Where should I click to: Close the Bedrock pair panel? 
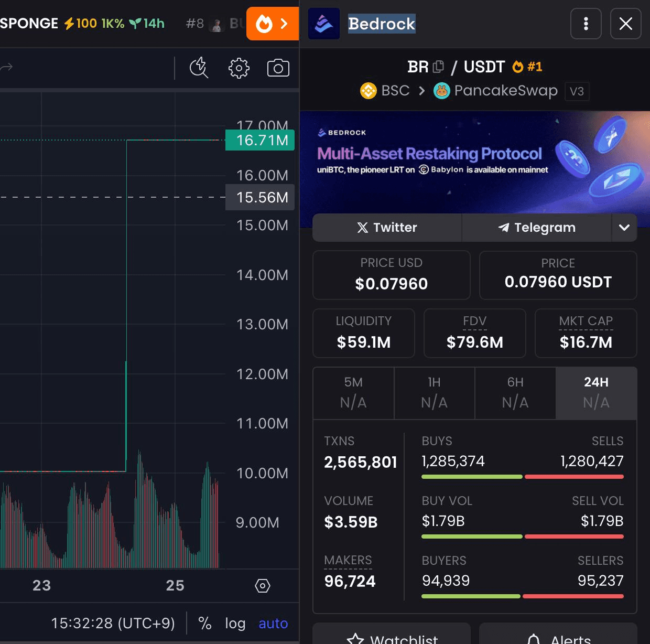coord(626,24)
